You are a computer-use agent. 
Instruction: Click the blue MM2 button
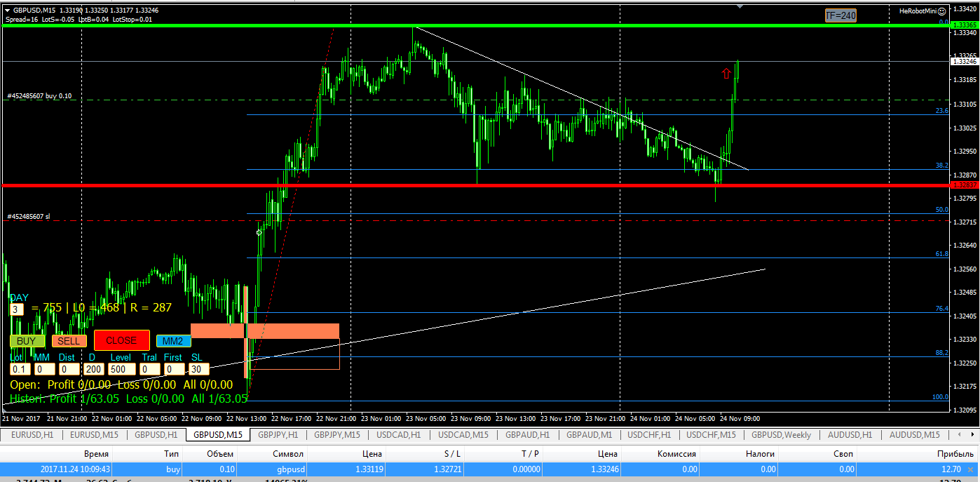click(173, 341)
